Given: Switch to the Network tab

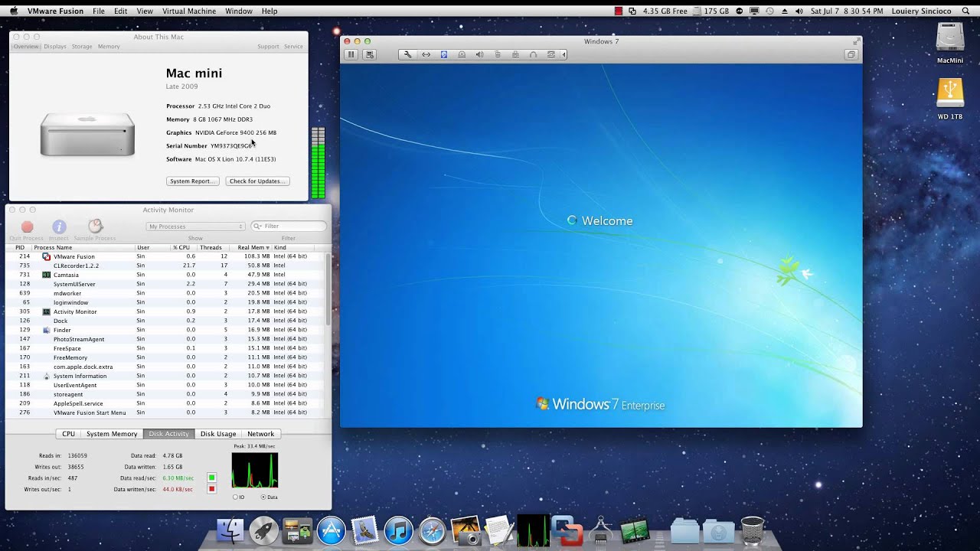Looking at the screenshot, I should (260, 434).
